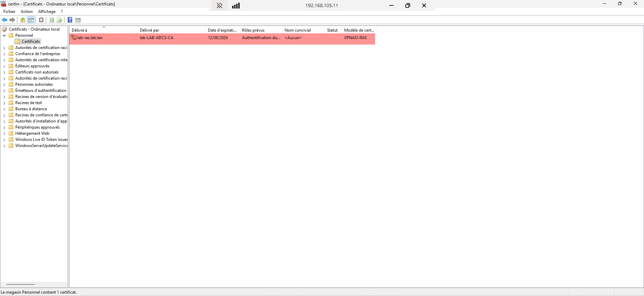
Task: Collapse the Personnel folder node
Action: coord(4,35)
